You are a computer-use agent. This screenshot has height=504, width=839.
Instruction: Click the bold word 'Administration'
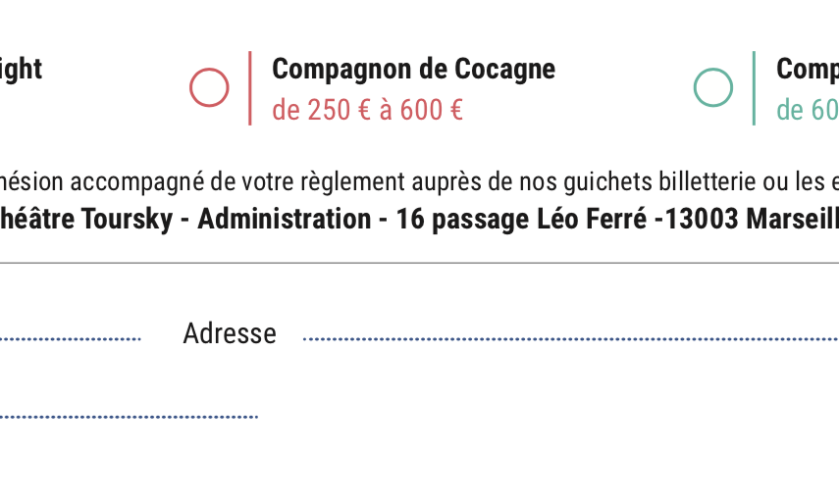(x=285, y=219)
